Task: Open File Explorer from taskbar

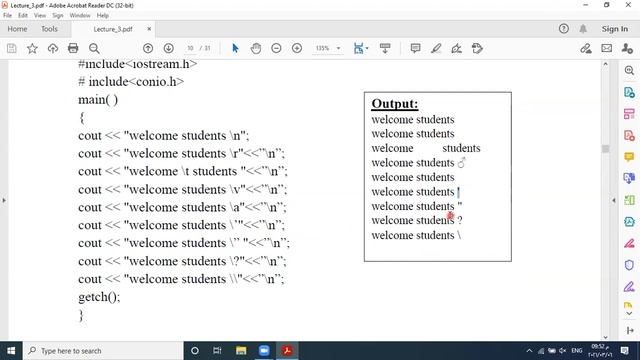Action: pos(241,351)
